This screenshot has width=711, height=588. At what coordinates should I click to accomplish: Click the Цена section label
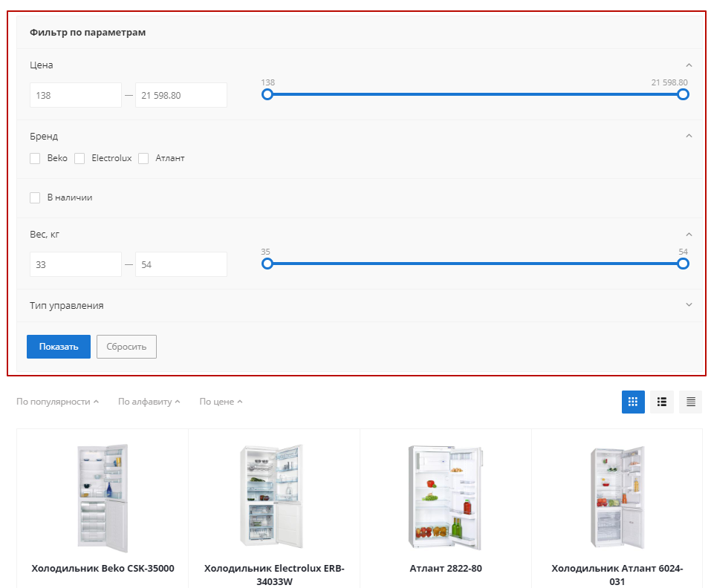tap(42, 65)
